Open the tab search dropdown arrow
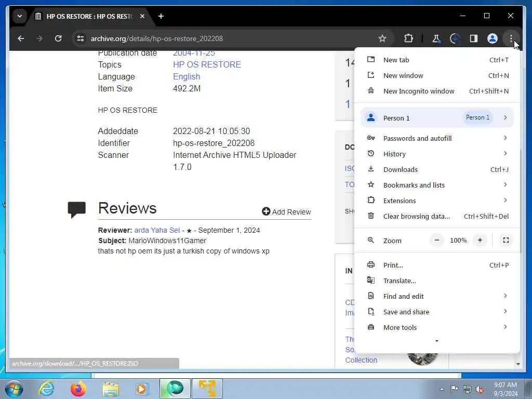This screenshot has height=399, width=532. 20,16
